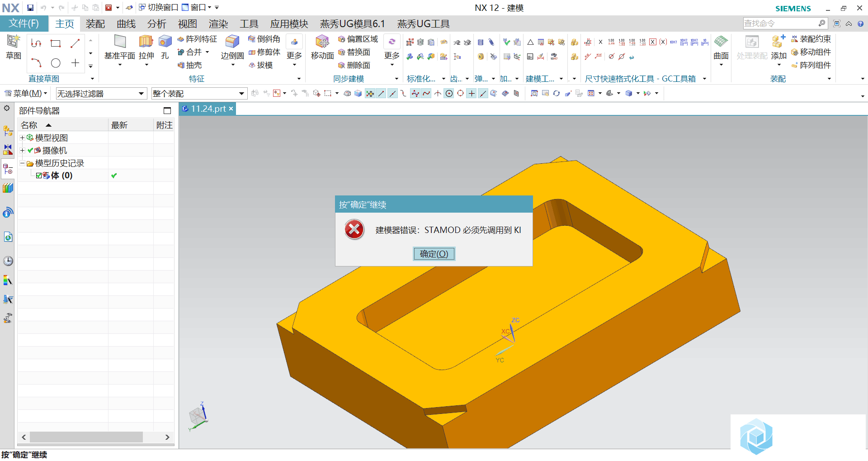Open the Constraint Navigator sidebar tab
Image resolution: width=868 pixels, height=461 pixels.
click(8, 149)
